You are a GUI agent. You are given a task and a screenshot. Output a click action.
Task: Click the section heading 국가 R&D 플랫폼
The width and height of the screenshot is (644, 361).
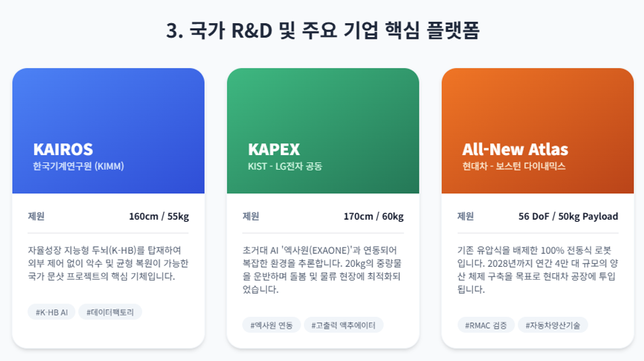point(323,30)
